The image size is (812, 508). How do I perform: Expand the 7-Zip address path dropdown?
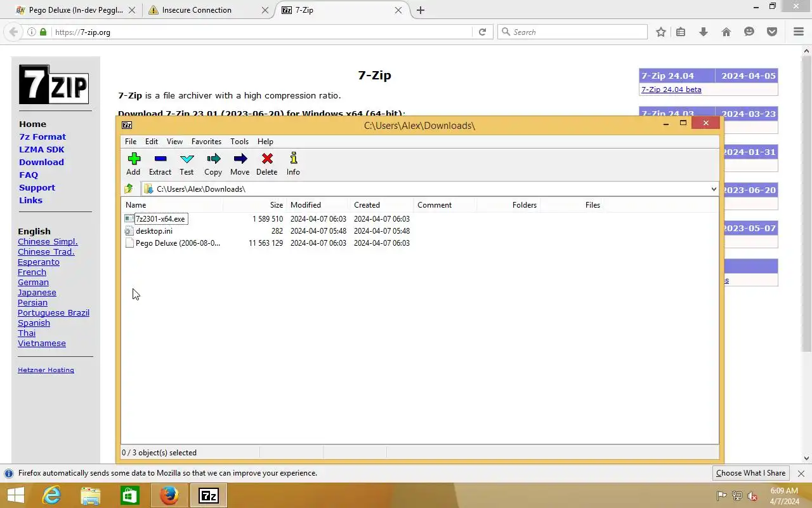[x=713, y=189]
